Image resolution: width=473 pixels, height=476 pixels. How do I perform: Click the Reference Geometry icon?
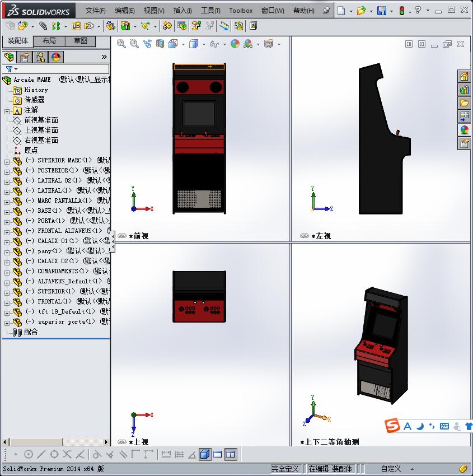click(146, 26)
